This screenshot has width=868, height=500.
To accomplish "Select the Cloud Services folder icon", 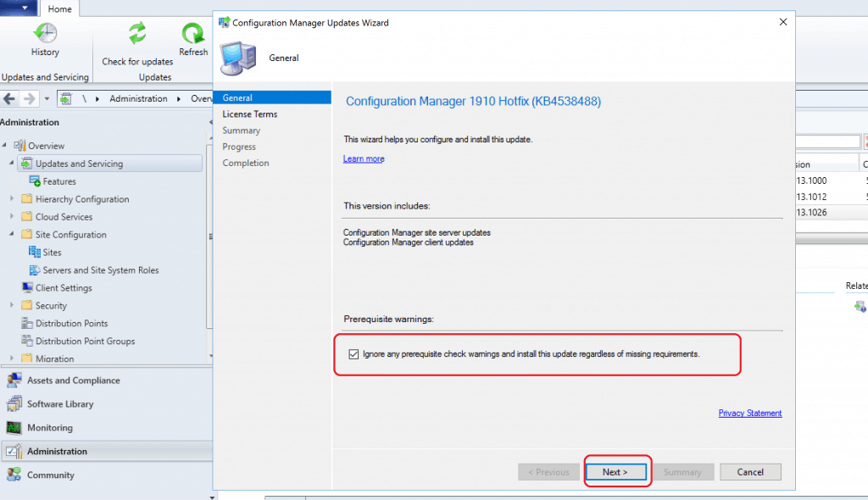I will 26,216.
